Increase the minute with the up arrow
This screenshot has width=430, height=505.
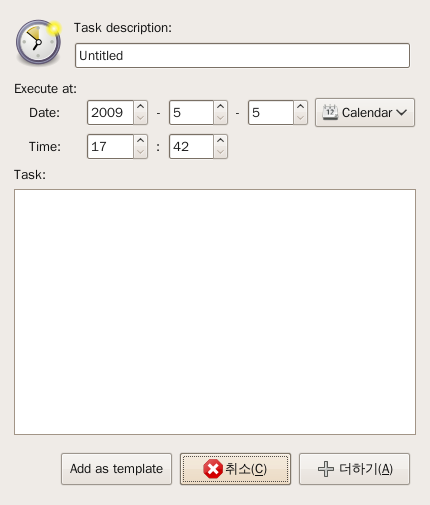(x=220, y=141)
